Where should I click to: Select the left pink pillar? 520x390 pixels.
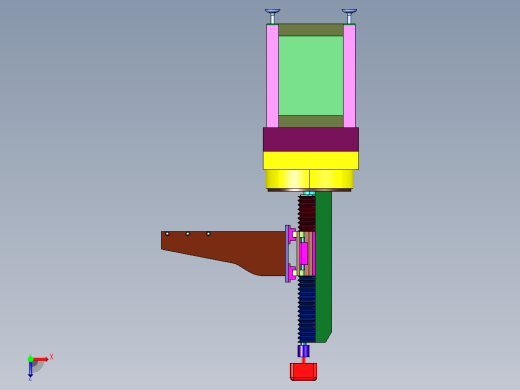tap(272, 76)
